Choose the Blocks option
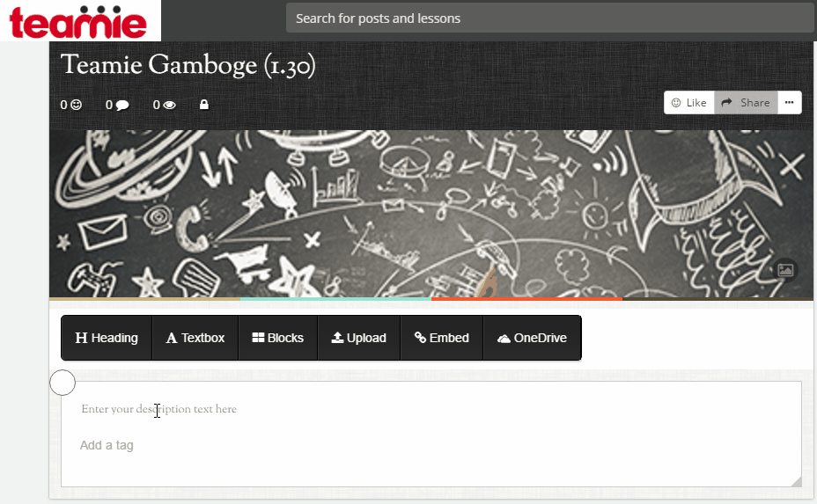 point(277,338)
